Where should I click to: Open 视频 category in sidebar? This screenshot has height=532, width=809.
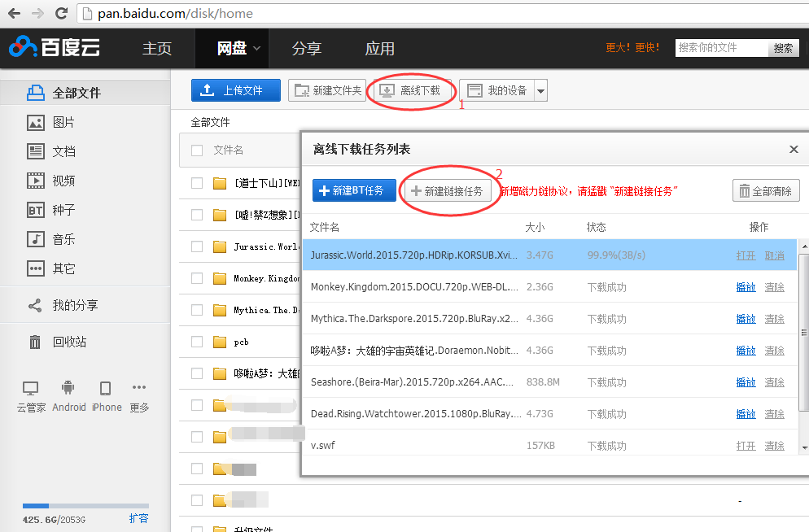coord(50,181)
